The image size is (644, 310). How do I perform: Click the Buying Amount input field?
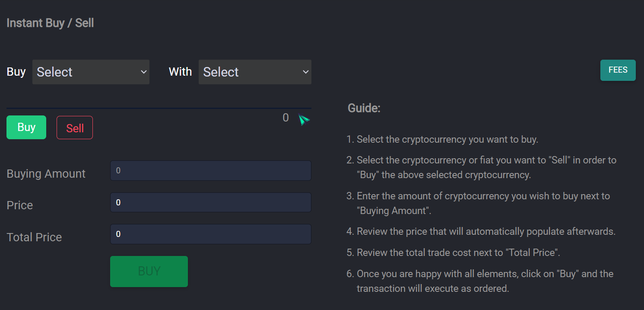210,170
